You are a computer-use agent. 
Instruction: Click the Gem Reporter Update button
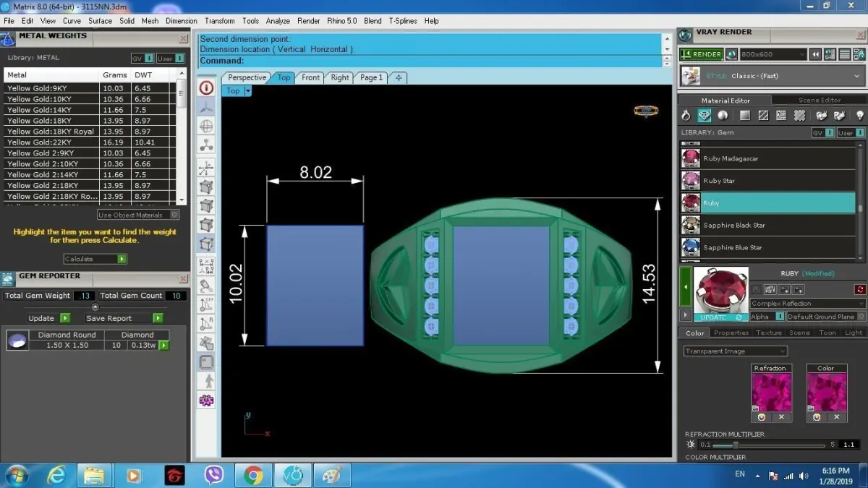point(48,318)
